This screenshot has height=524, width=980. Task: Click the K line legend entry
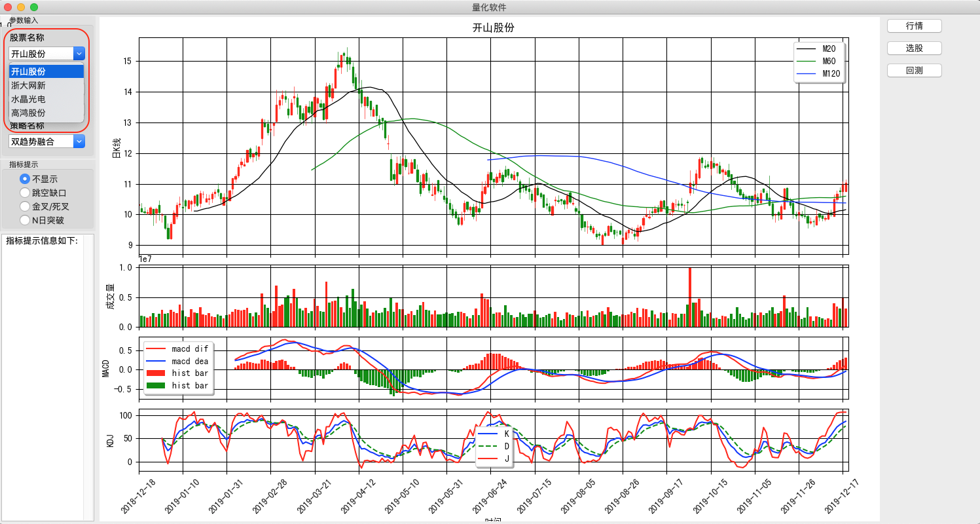coord(494,434)
